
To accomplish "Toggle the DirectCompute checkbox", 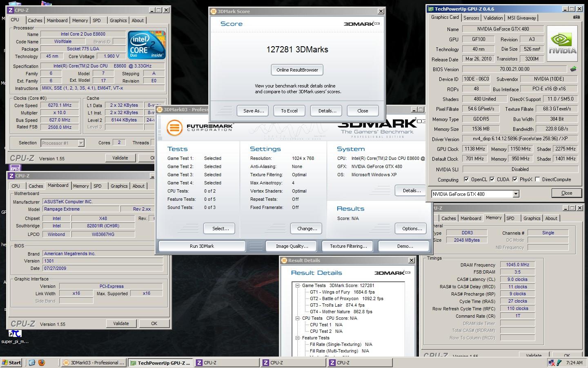I will (537, 180).
